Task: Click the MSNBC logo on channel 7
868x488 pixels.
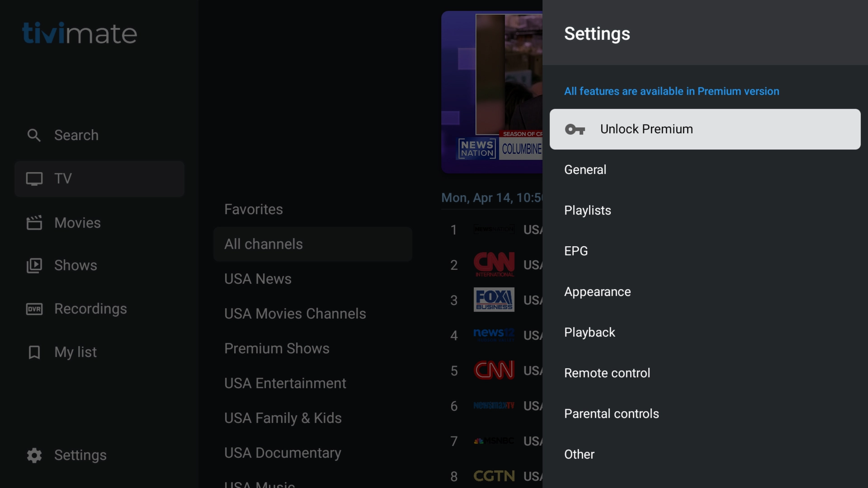Action: click(494, 441)
